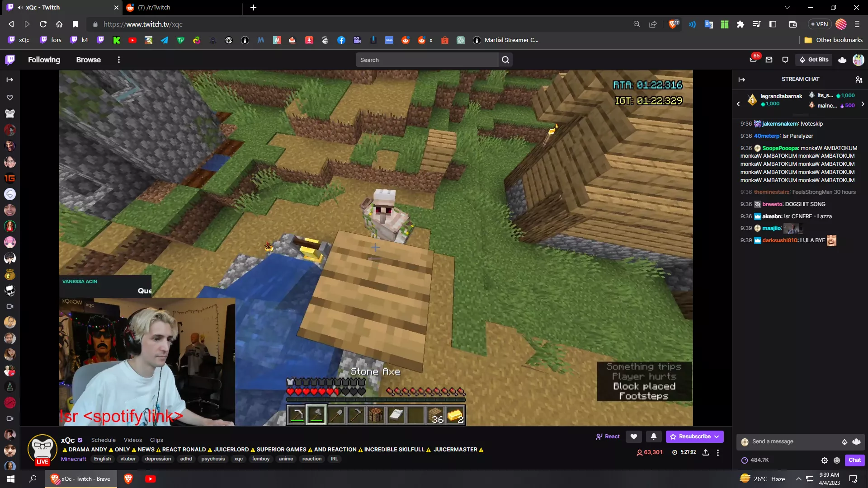Expand the gifter leaderboard chevron

(863, 104)
